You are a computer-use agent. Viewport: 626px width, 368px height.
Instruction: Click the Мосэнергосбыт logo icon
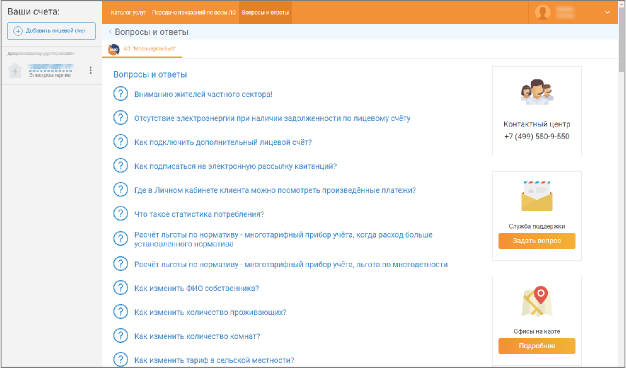(114, 49)
